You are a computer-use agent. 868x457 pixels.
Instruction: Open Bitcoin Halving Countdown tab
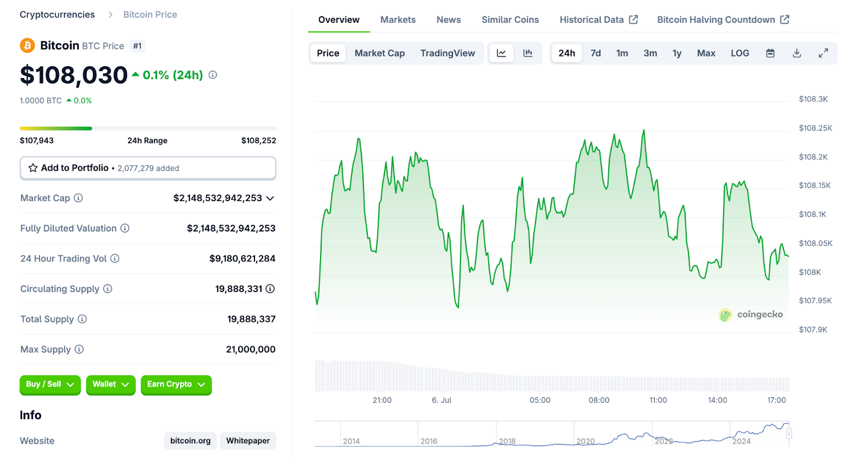point(723,20)
